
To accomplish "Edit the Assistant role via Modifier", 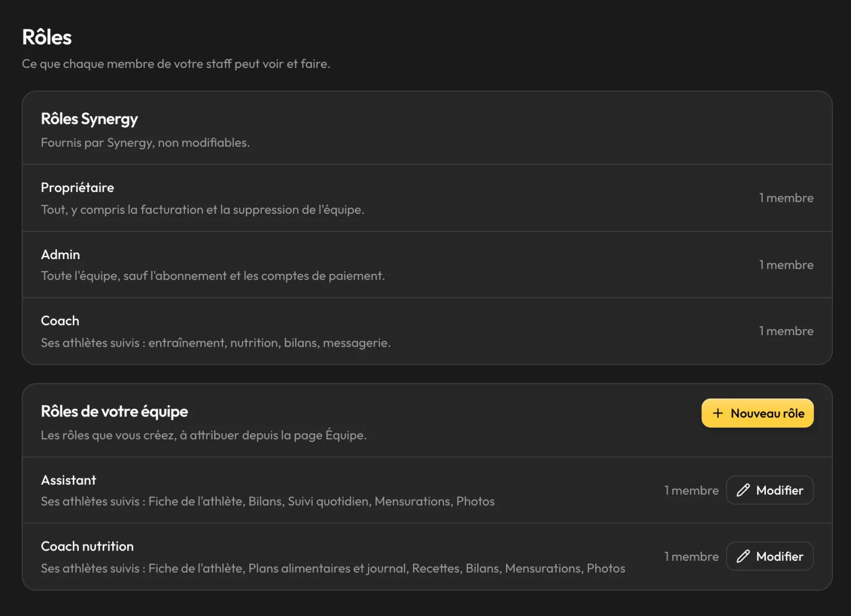I will click(770, 490).
